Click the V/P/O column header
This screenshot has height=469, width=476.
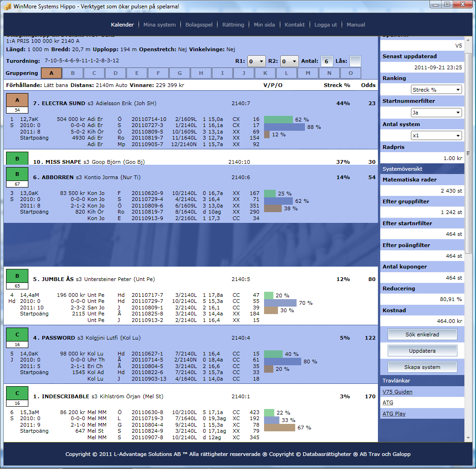click(x=273, y=85)
